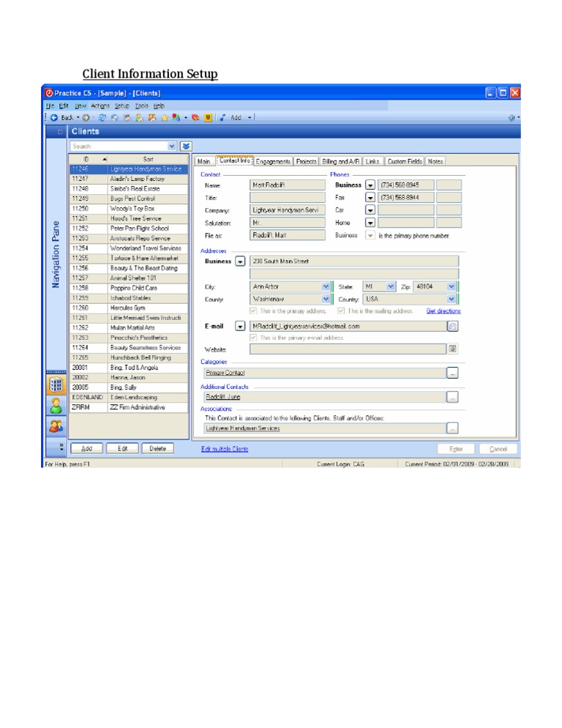Select client row Woody's Toy Box
562x728 pixels.
pyautogui.click(x=129, y=209)
